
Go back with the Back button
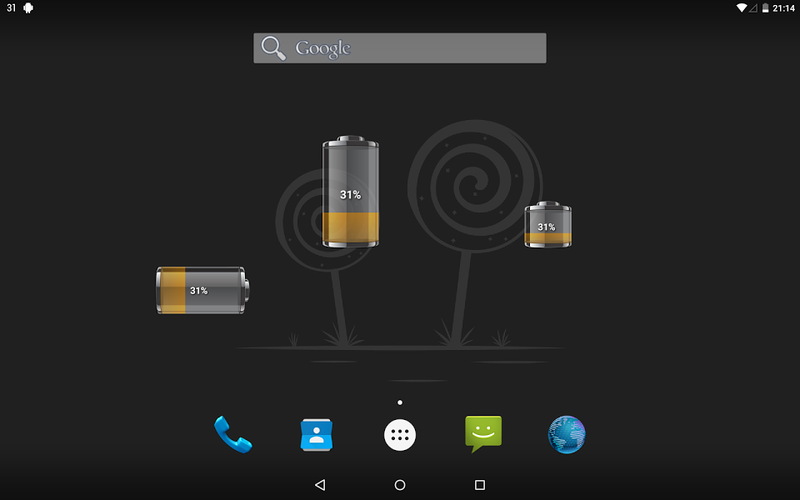[320, 485]
